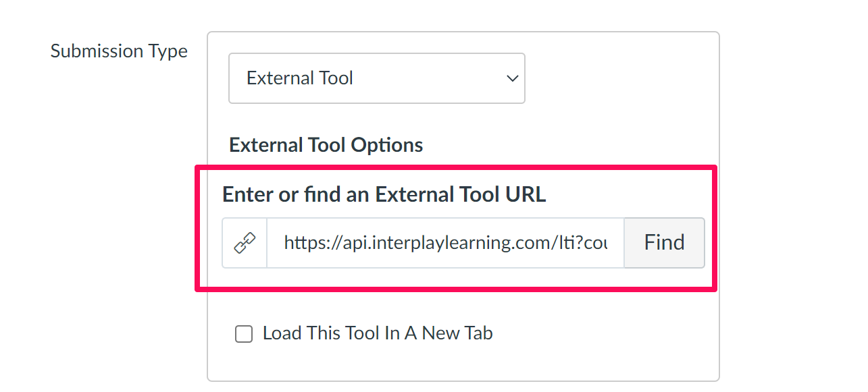Screen dimensions: 868x392
Task: Click the word 'Find' next to URL box
Action: (664, 243)
